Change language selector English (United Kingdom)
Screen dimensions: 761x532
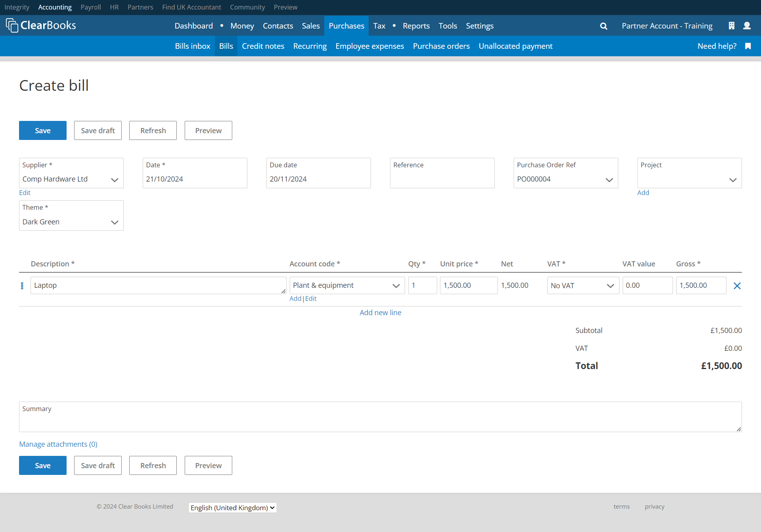coord(232,508)
